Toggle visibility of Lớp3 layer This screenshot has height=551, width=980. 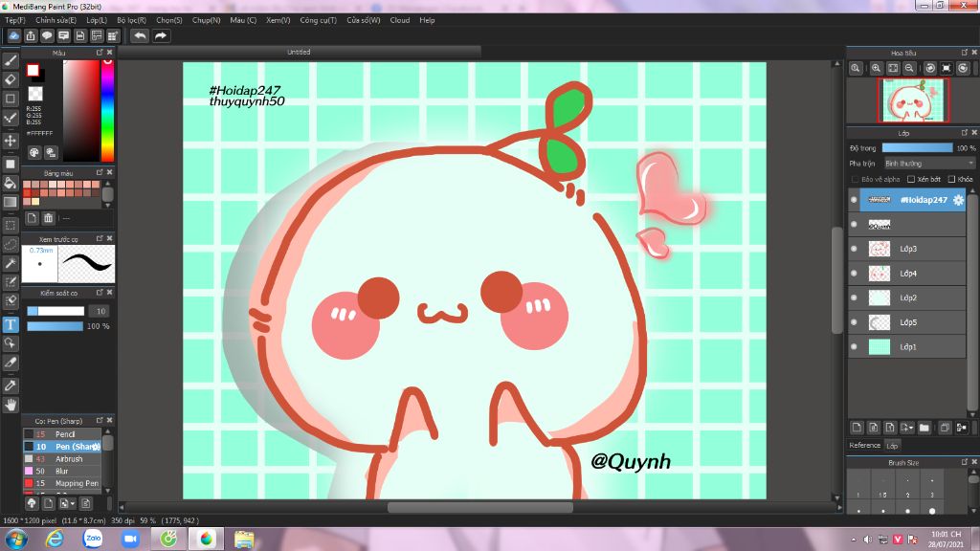854,249
